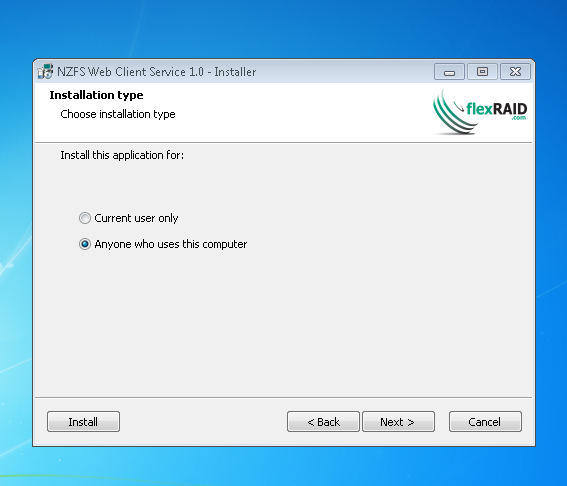
Task: Close the installer with the X button
Action: click(515, 72)
